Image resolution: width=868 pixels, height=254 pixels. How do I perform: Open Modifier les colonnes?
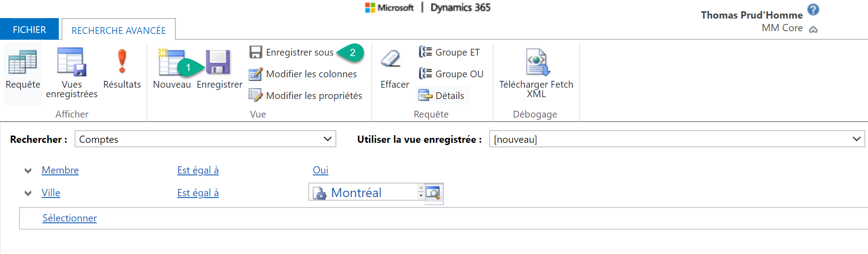pyautogui.click(x=303, y=74)
